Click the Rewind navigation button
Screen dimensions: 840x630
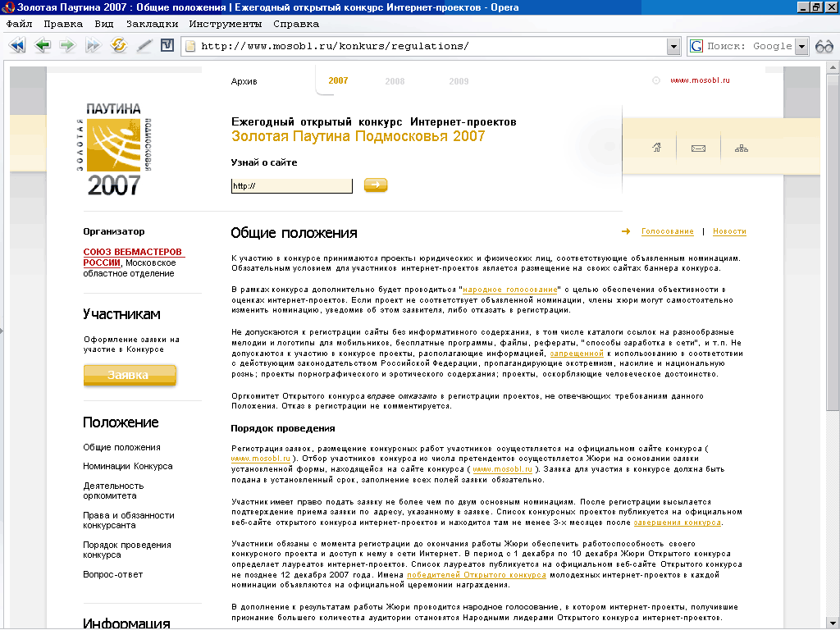(16, 46)
